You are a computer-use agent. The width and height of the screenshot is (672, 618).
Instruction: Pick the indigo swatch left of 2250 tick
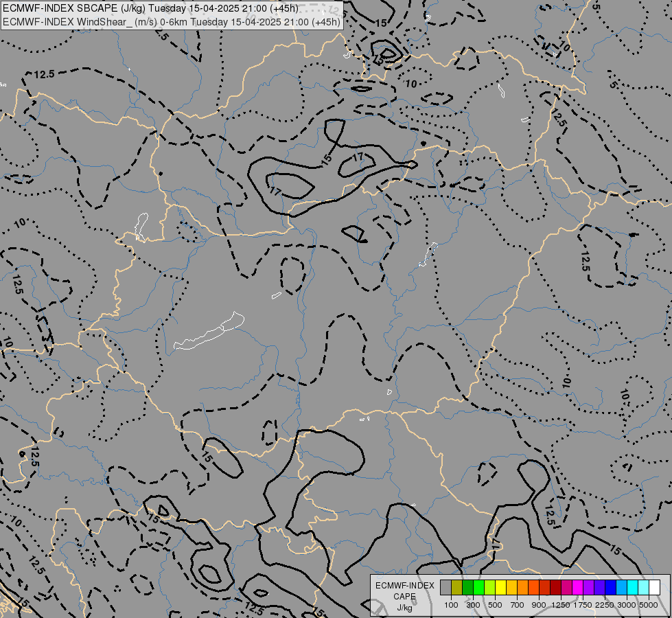click(599, 588)
